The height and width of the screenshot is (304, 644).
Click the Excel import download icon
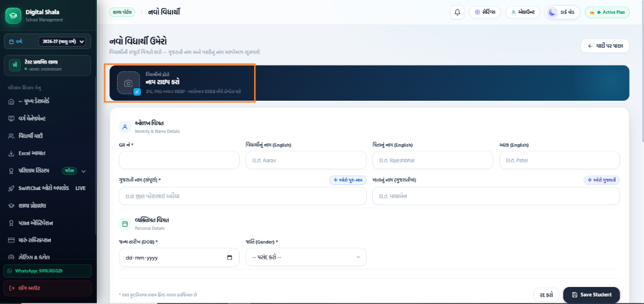point(11,153)
